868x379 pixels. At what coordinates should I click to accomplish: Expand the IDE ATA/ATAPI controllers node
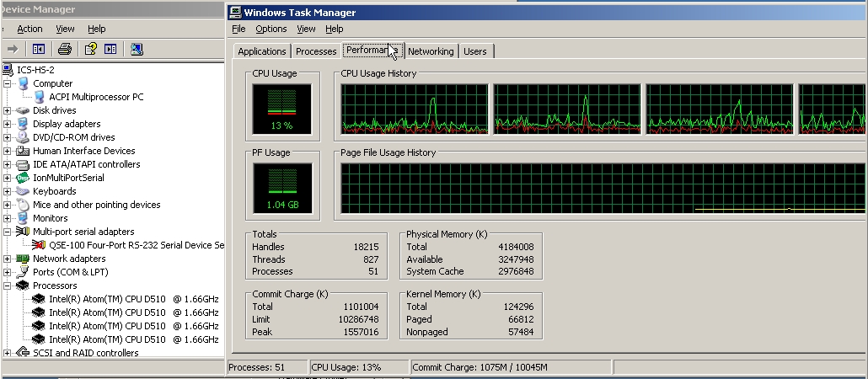click(x=7, y=164)
